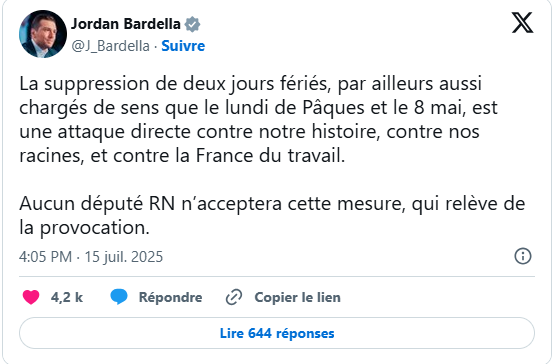Image resolution: width=553 pixels, height=364 pixels.
Task: Open Lire 644 réponses button
Action: point(277,333)
